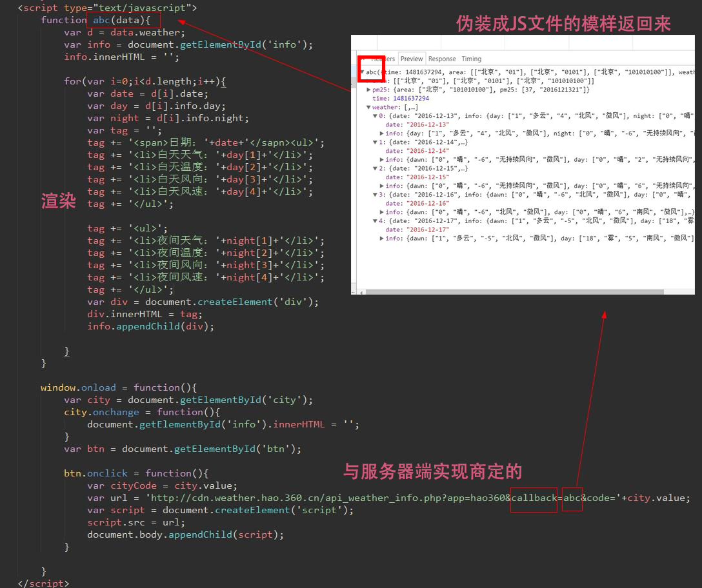The height and width of the screenshot is (588, 702).
Task: Click the line 'div.innerHTML = tag;'
Action: 145,314
